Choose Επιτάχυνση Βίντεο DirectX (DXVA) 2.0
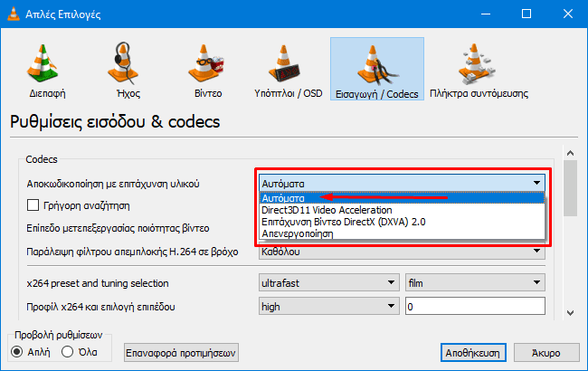Viewport: 588px width, 371px height. [402, 222]
